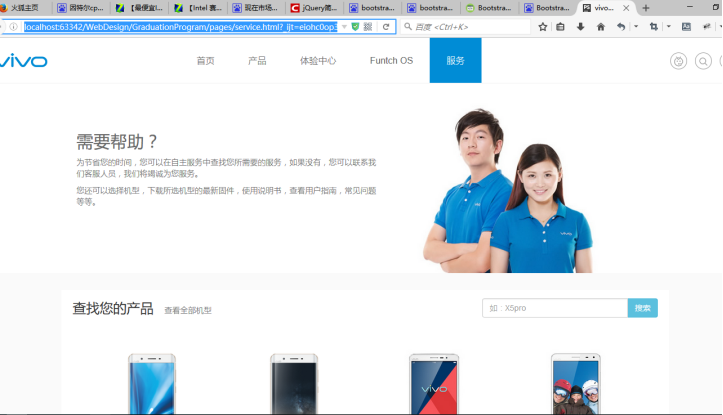Switch to the 【Intel 赛... tab

tap(198, 8)
